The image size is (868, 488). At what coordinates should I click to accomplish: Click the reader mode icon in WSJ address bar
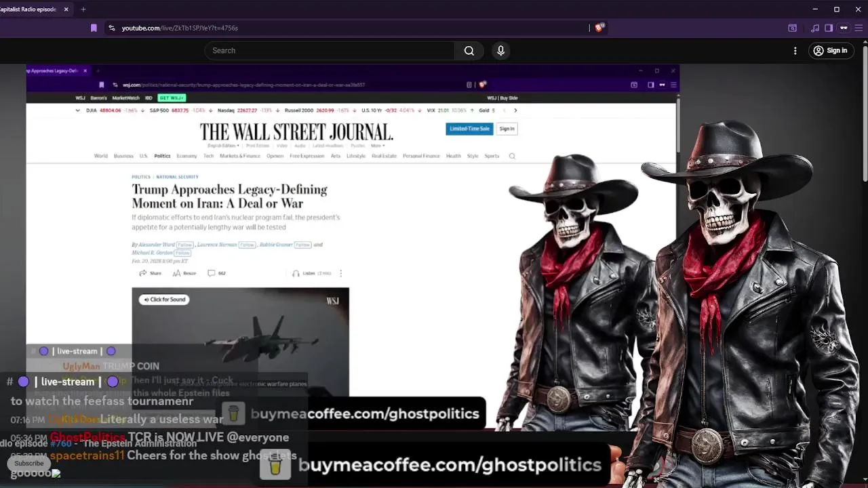pos(469,85)
